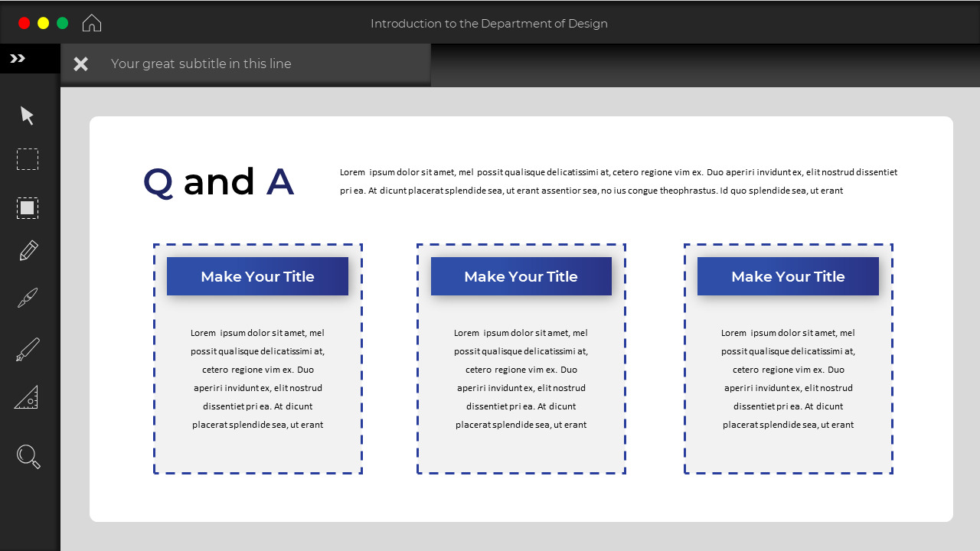This screenshot has height=551, width=980.
Task: Select the Q and A heading text
Action: point(218,181)
